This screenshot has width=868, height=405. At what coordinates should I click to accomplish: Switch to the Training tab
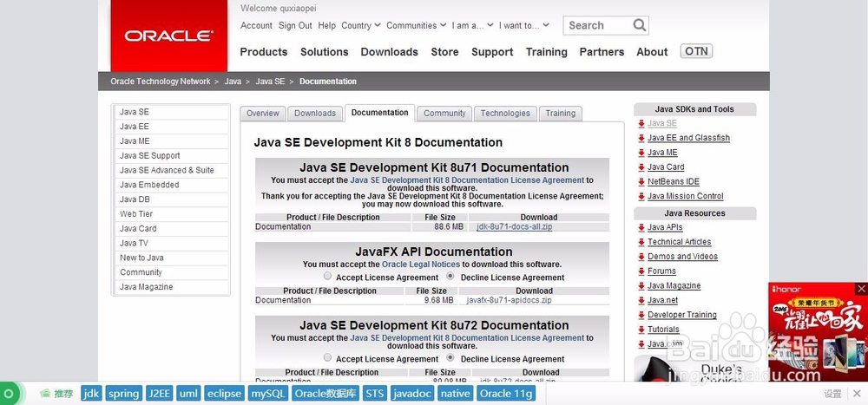click(x=560, y=114)
